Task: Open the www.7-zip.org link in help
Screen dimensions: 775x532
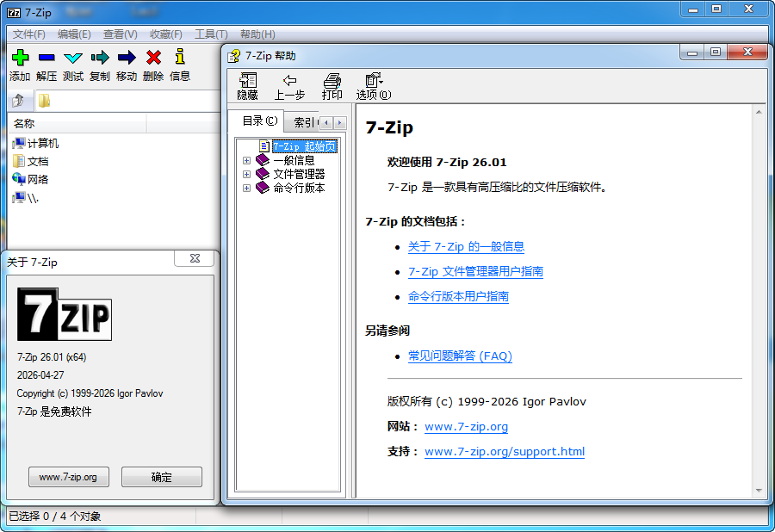Action: pos(466,427)
